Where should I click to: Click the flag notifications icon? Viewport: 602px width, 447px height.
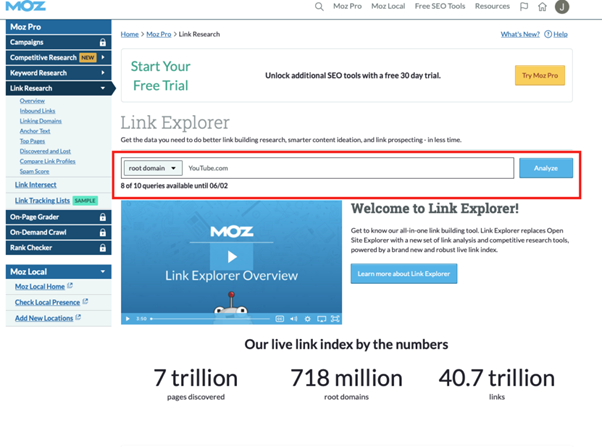coord(524,7)
